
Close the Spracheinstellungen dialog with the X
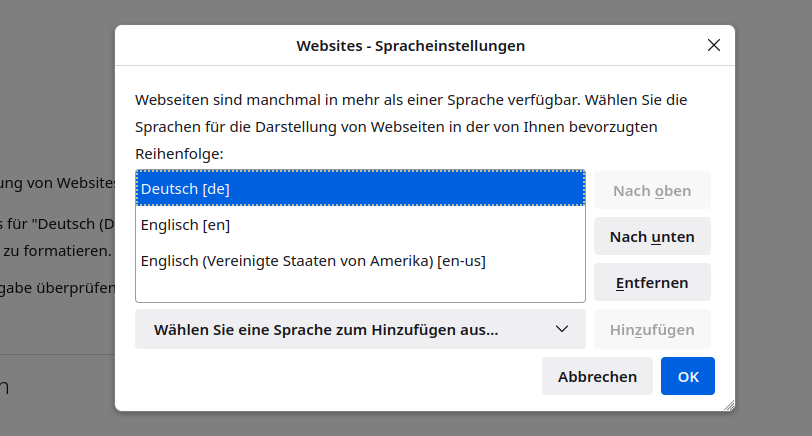tap(714, 45)
